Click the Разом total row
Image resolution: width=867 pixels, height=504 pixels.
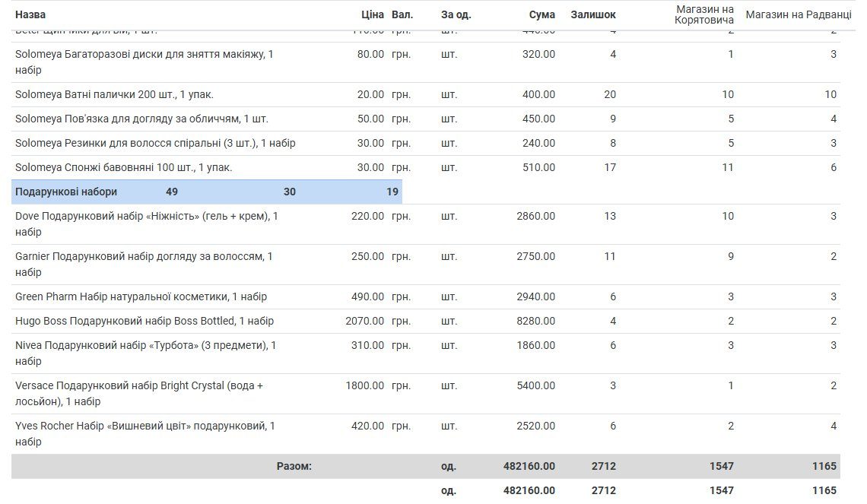426,467
